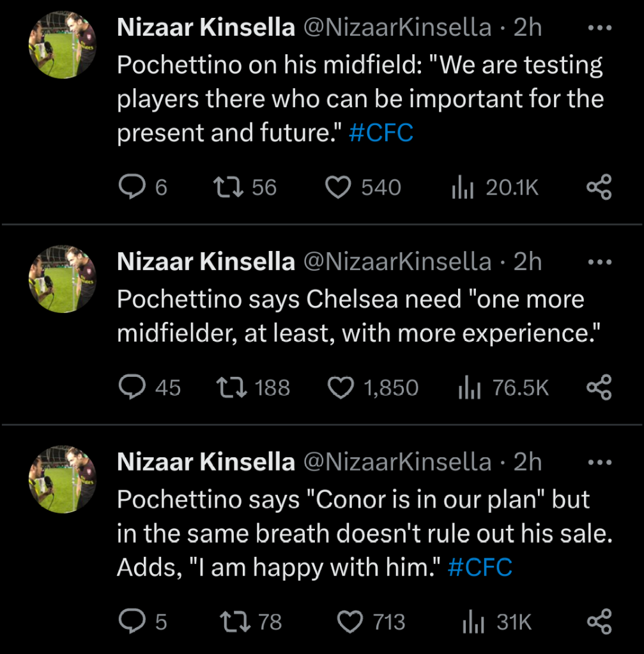Open more options for first tweet
This screenshot has width=644, height=654.
point(599,29)
